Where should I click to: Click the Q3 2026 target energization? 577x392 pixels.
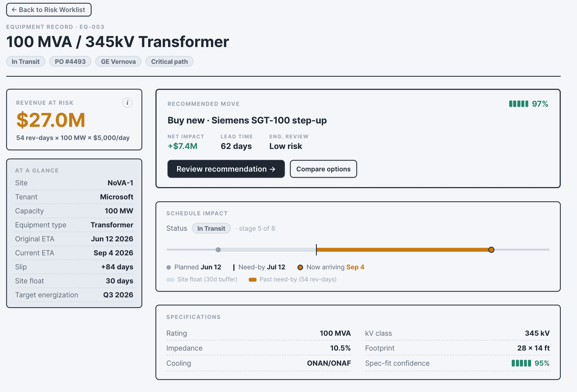coord(118,295)
